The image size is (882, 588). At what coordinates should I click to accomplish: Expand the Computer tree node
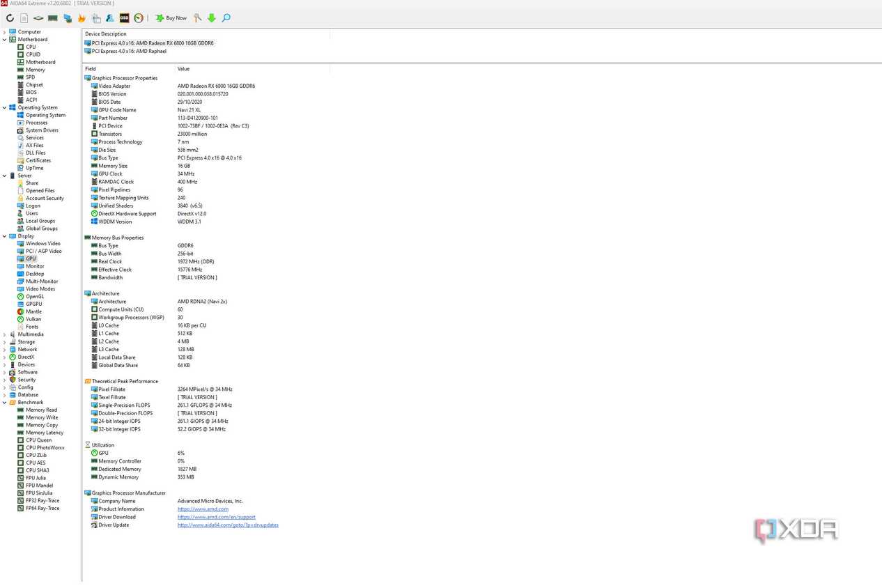coord(4,32)
